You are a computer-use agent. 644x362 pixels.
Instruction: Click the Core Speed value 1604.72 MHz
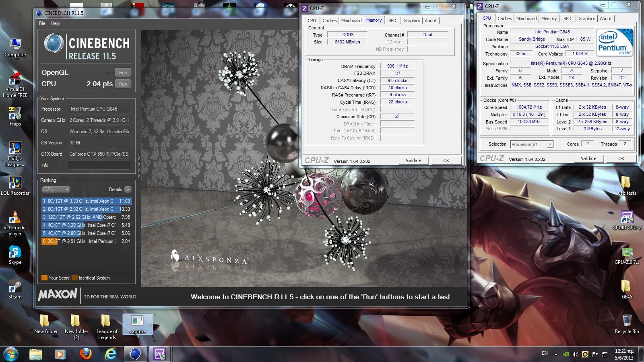[x=529, y=107]
